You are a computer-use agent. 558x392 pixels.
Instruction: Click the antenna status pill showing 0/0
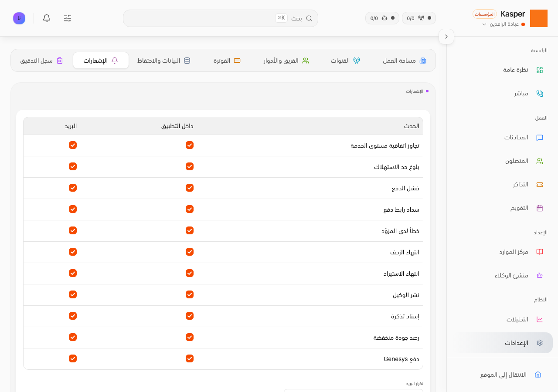[x=419, y=18]
